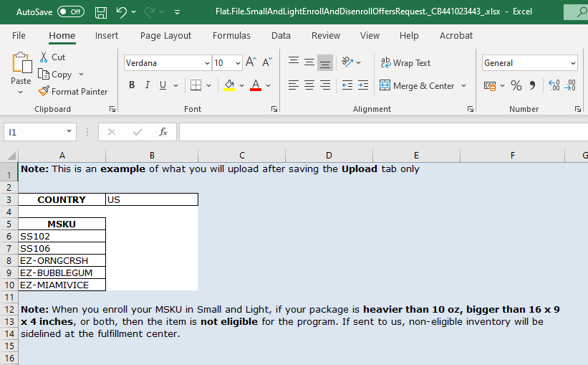Apply the yellow Fill Color swatch
588x365 pixels.
pyautogui.click(x=229, y=85)
